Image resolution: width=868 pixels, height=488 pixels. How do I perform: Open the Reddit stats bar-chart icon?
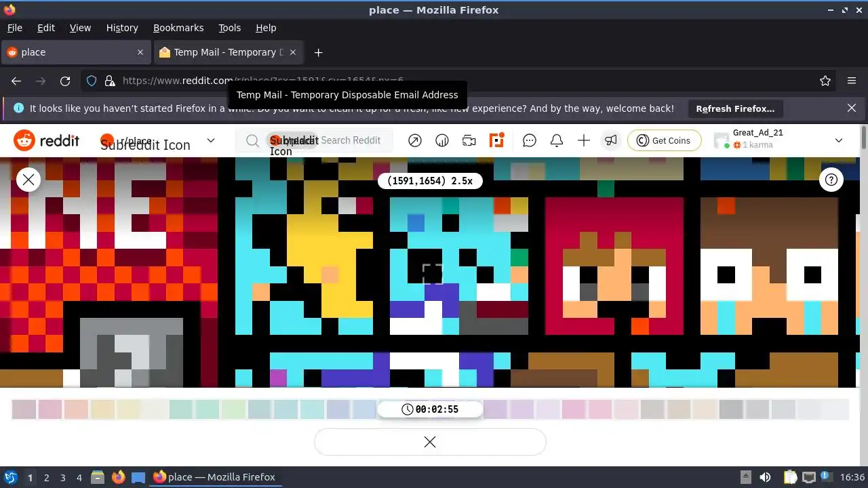coord(442,140)
